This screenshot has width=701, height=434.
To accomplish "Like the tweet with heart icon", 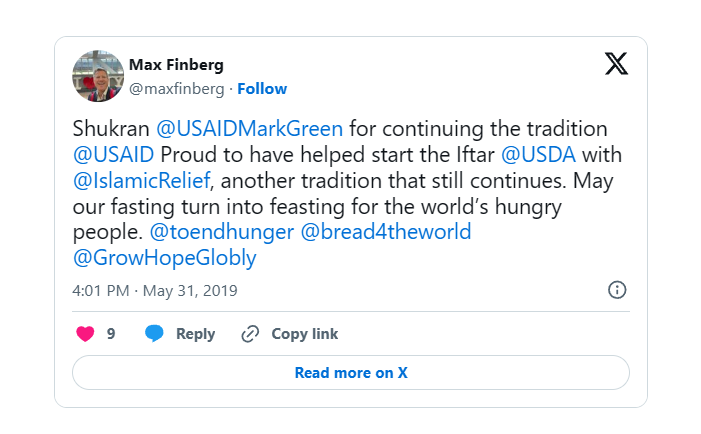I will (x=85, y=334).
